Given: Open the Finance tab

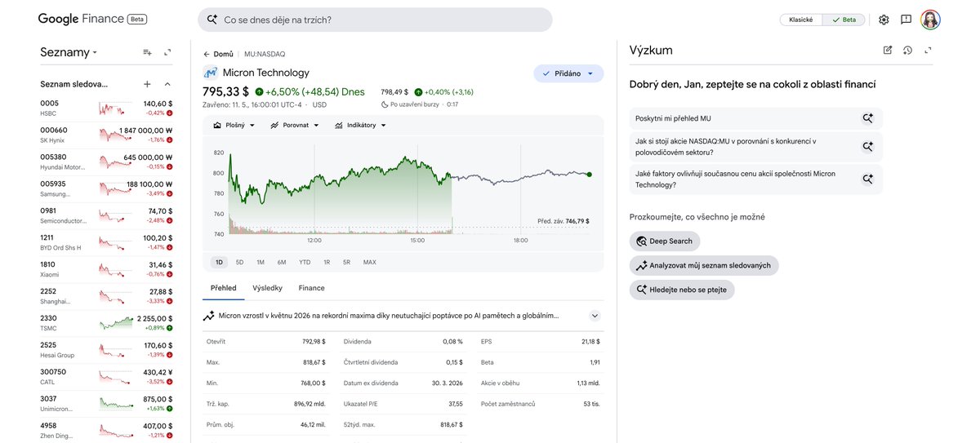Looking at the screenshot, I should [x=312, y=288].
